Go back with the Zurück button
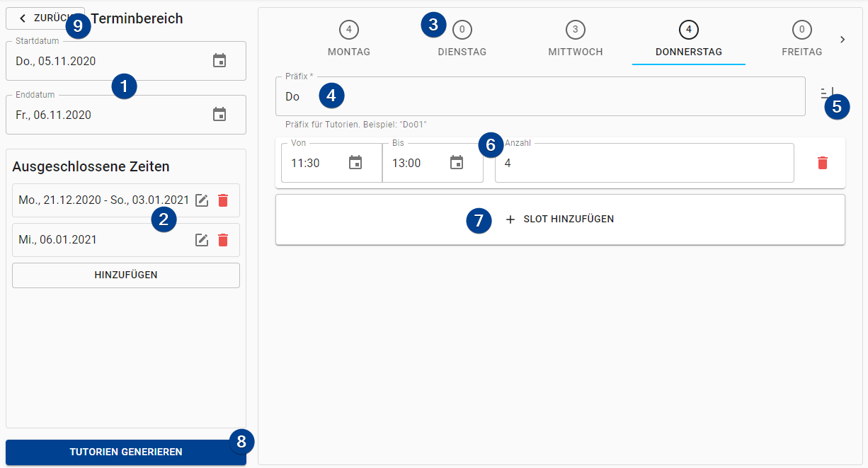 (45, 18)
